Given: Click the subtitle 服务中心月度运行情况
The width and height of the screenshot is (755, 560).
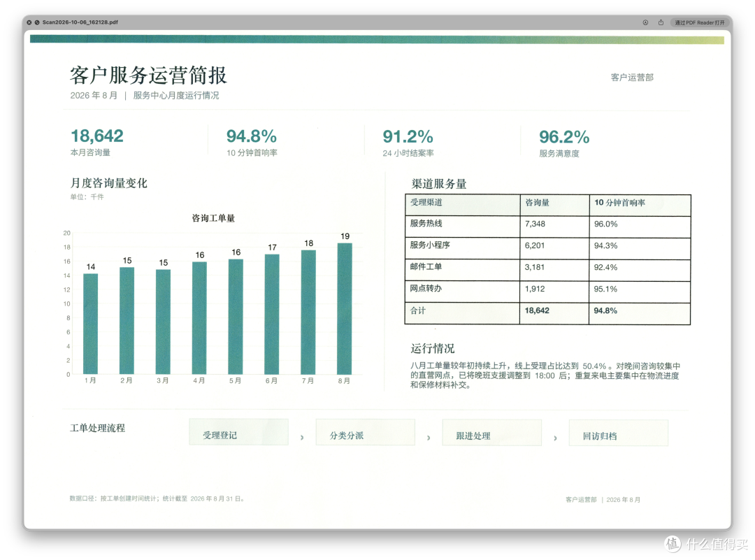Looking at the screenshot, I should tap(175, 95).
